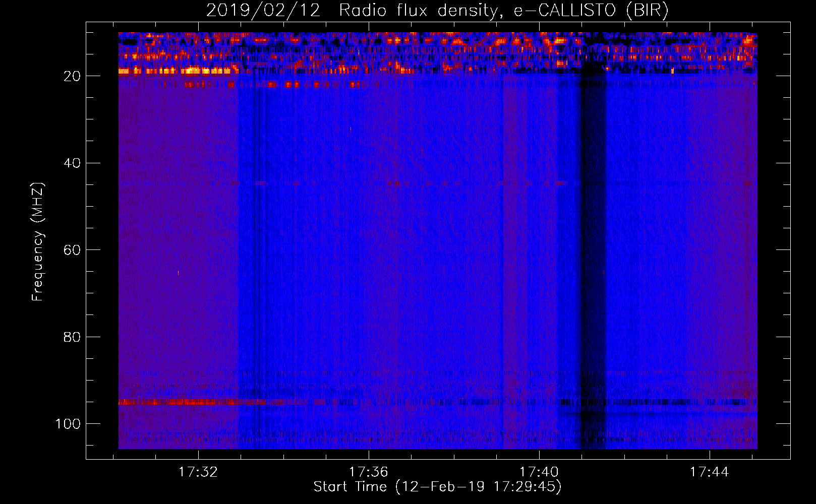Click the "Frequency (MHZ)" axis label
Screen dimensions: 816x504
pos(38,241)
